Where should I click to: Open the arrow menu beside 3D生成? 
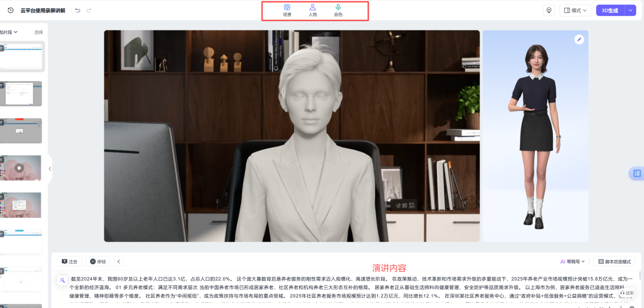point(630,10)
